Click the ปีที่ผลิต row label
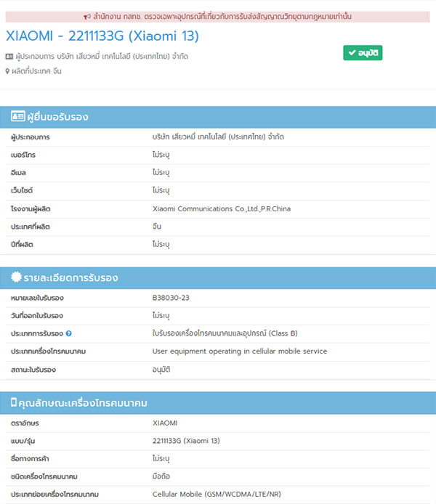Screen dimensions: 436x504 [x=22, y=244]
